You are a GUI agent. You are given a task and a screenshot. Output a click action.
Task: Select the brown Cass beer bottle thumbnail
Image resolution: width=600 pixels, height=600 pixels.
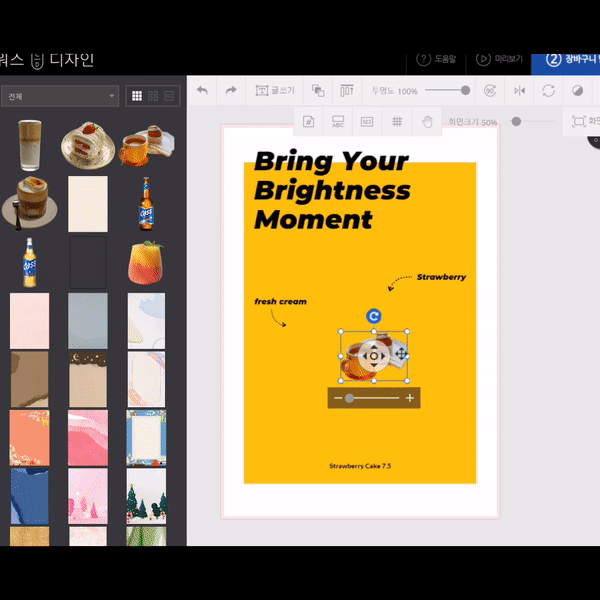147,204
